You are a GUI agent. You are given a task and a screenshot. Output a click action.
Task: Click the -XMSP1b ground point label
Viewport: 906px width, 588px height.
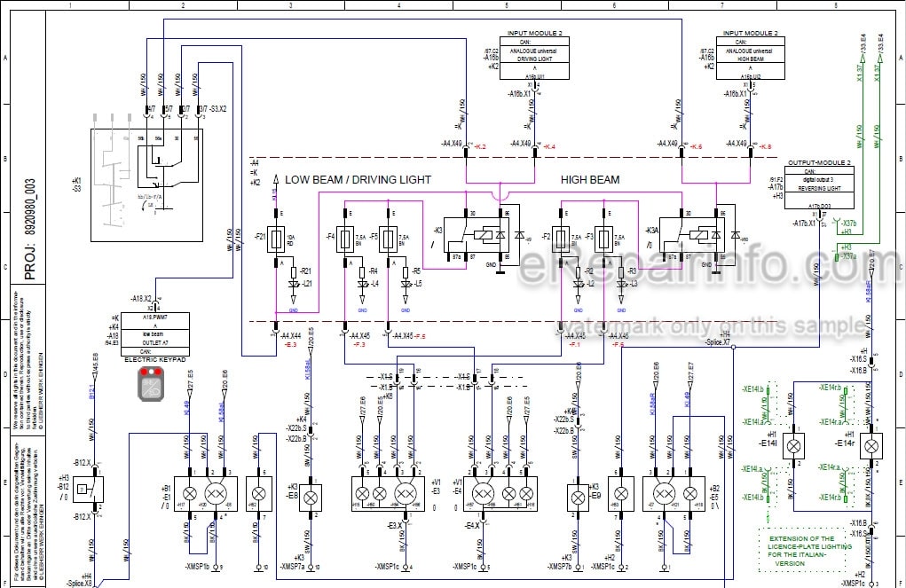pos(198,568)
